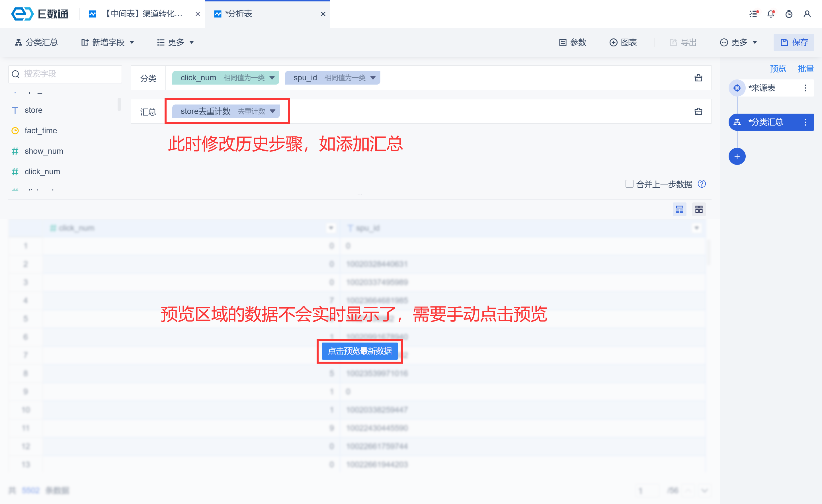Switch to 【中间表】渠道转化 tab
The width and height of the screenshot is (822, 504).
tap(144, 14)
